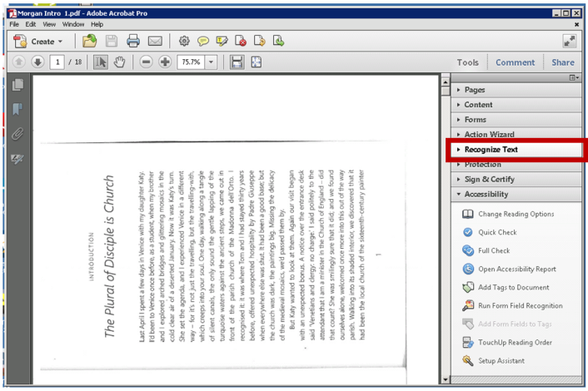The image size is (588, 391).
Task: Click the zoom out minus button
Action: [146, 62]
